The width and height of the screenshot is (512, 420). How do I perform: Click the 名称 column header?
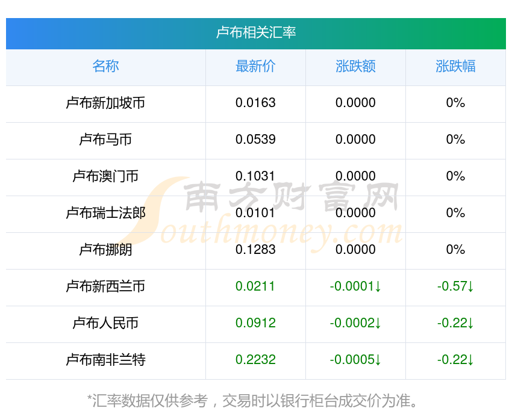(106, 66)
